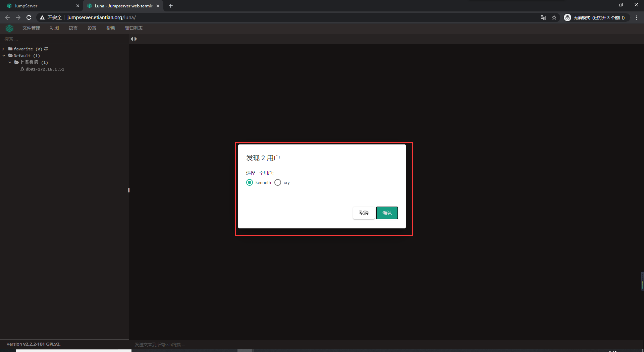
Task: Click the 确认 confirm button
Action: (387, 213)
